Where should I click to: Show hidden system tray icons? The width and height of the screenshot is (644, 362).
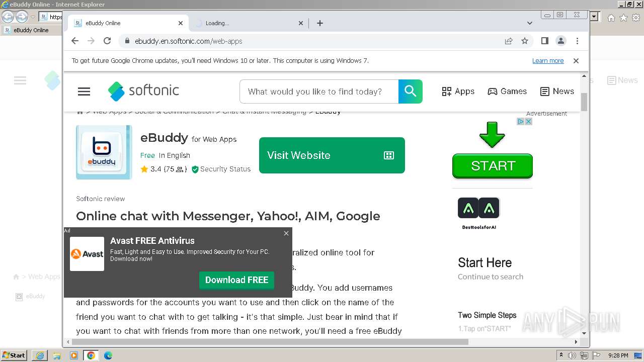(561, 355)
